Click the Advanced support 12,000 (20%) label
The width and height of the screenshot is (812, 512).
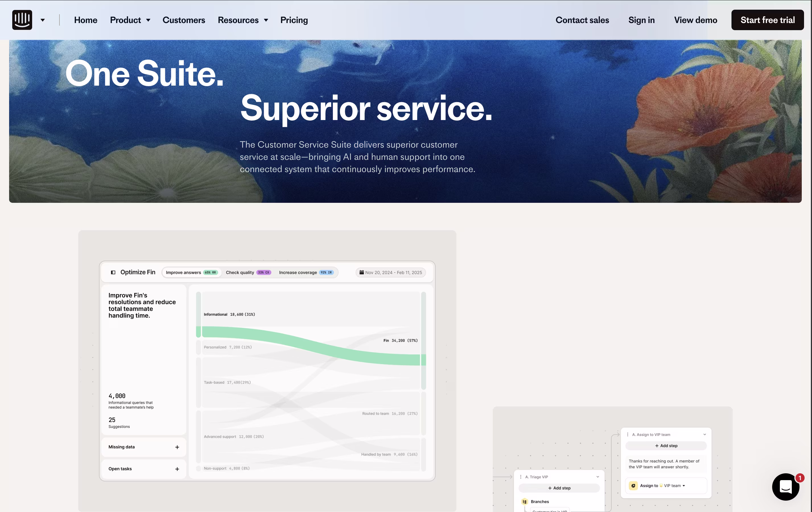pyautogui.click(x=234, y=437)
